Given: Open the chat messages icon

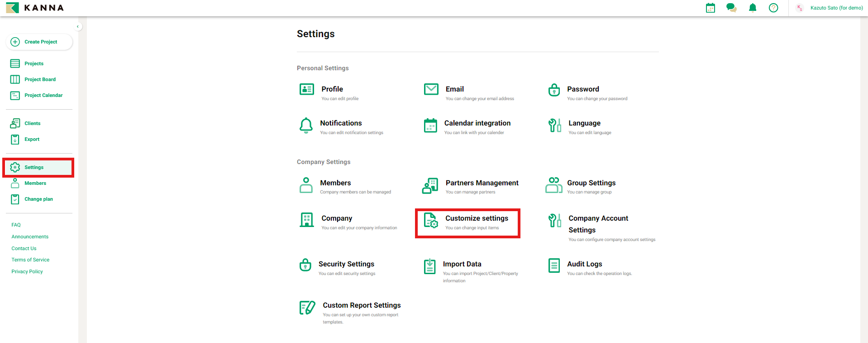Looking at the screenshot, I should tap(731, 8).
